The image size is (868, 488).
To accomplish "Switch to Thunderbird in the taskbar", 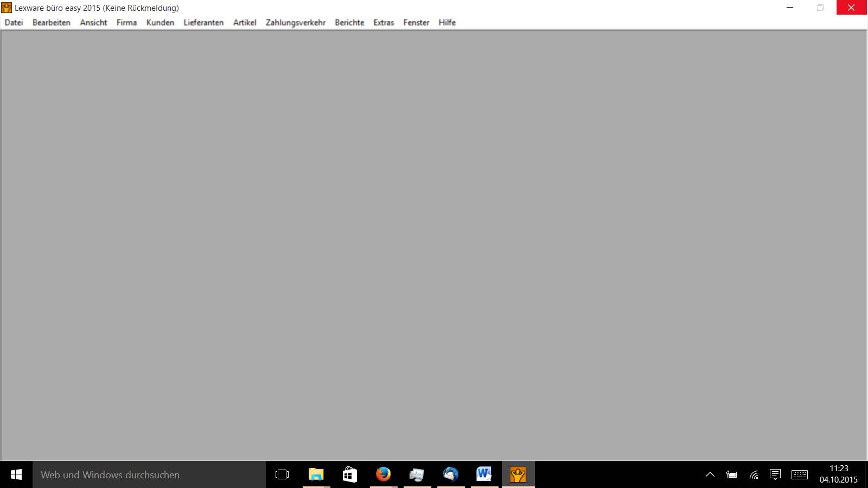I will [450, 474].
